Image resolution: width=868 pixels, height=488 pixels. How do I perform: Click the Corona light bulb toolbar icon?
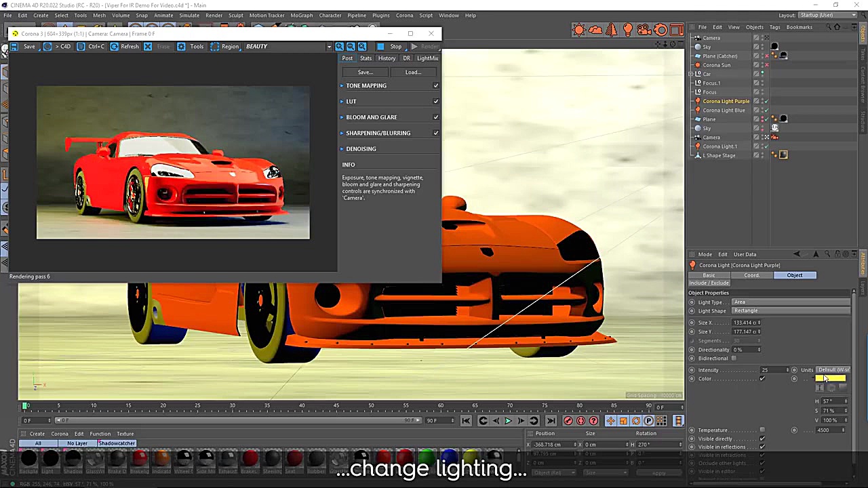pos(628,30)
